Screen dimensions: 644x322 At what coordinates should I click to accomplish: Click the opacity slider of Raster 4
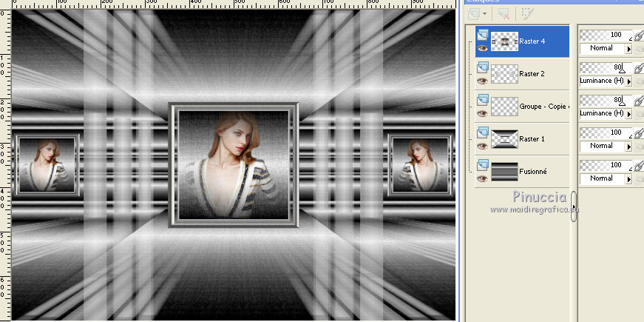606,36
